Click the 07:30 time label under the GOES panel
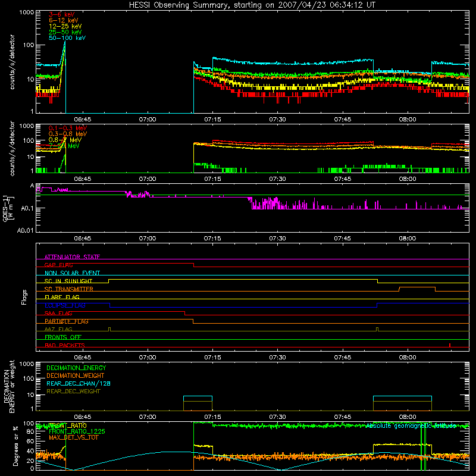 click(277, 239)
